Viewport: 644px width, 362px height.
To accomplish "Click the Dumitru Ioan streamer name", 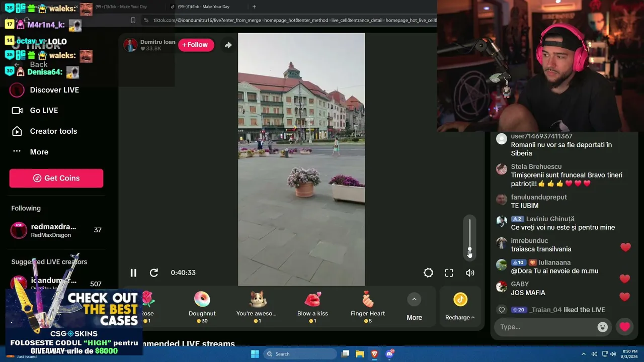I will pos(157,42).
